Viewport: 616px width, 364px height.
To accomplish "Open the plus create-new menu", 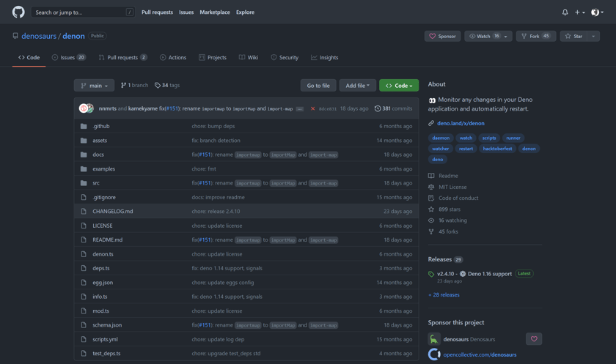I will pyautogui.click(x=580, y=12).
